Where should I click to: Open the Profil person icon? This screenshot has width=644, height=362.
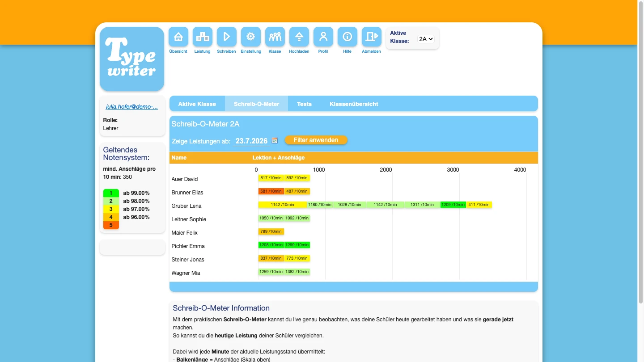323,37
